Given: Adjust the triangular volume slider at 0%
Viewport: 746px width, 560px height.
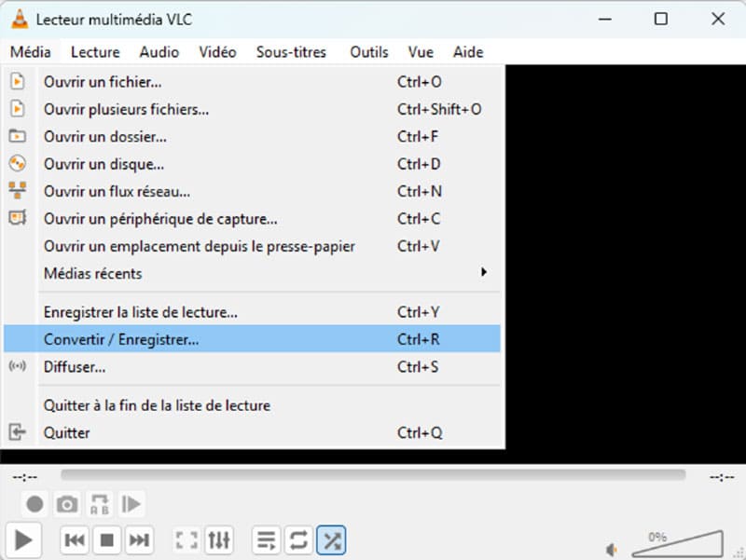Looking at the screenshot, I should click(677, 544).
